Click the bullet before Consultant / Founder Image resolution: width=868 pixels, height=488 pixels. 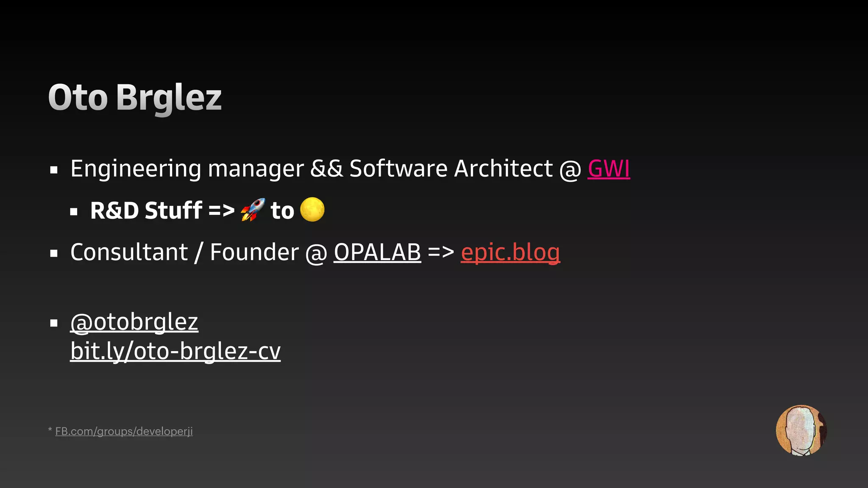click(53, 254)
